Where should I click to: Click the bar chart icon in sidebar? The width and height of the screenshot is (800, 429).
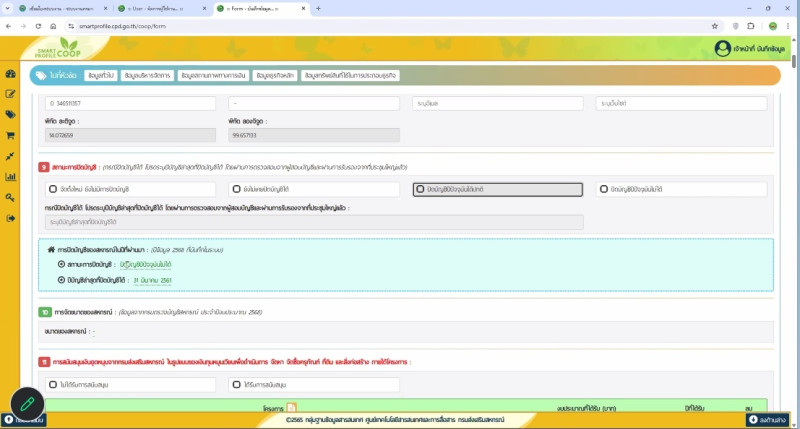10,177
